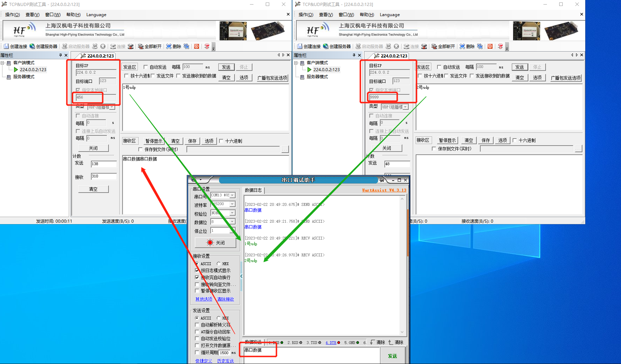
Task: Click 删除 in the right TCP&UDP window toolbar
Action: [467, 46]
